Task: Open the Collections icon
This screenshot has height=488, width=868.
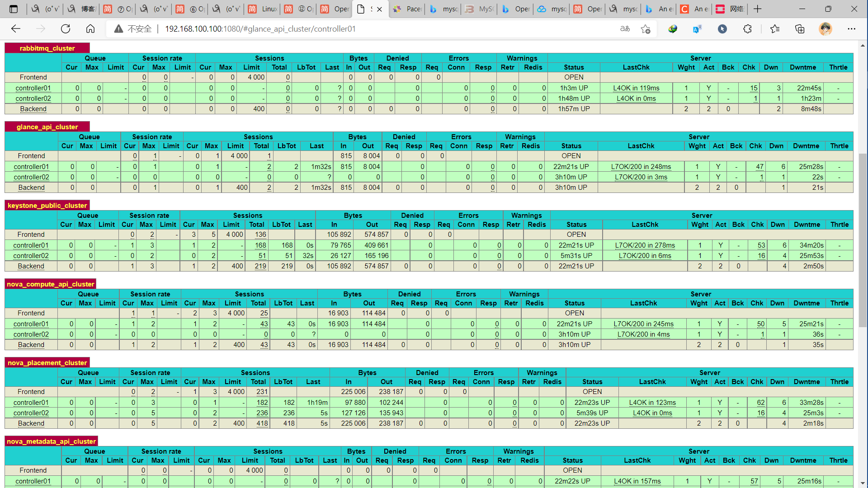Action: (800, 29)
